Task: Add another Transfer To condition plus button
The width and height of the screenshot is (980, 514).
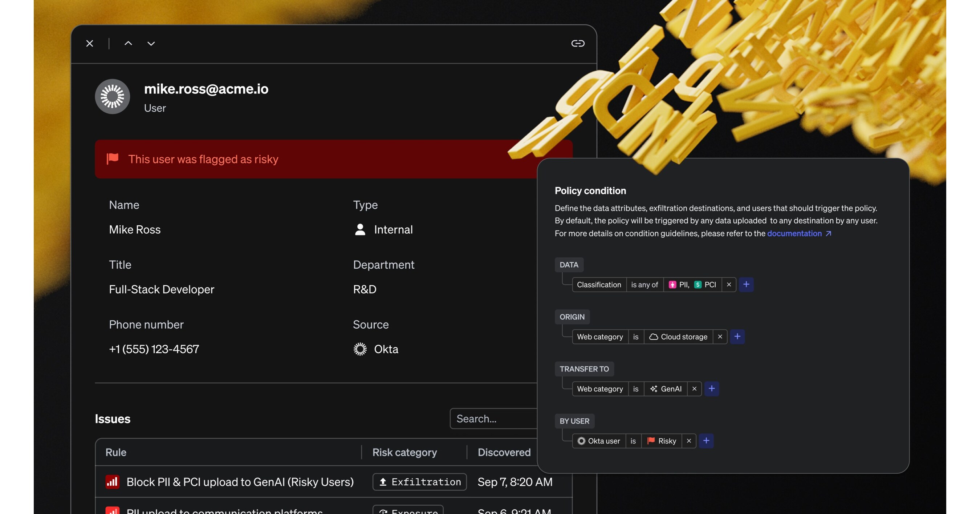Action: (x=711, y=389)
